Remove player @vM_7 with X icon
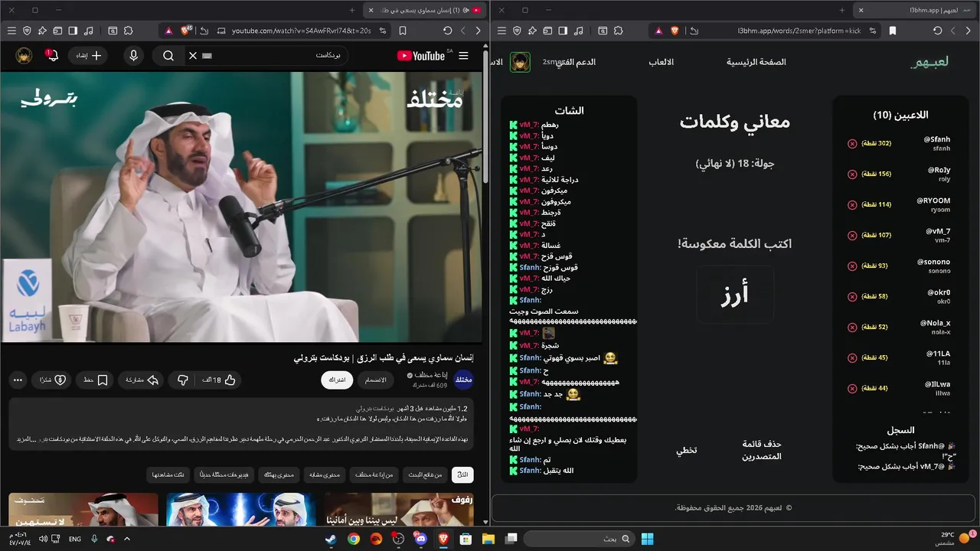The image size is (980, 551). [852, 236]
